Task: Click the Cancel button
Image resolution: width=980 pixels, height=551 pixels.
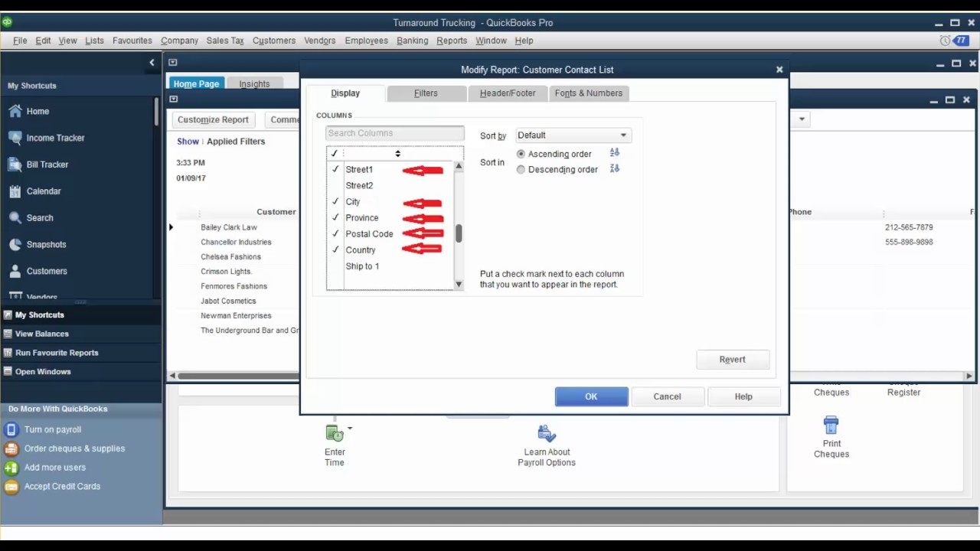Action: click(x=667, y=396)
